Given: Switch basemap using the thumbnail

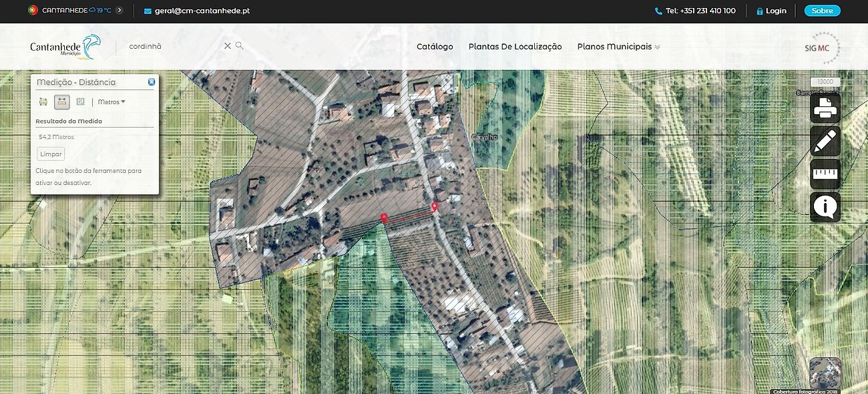Looking at the screenshot, I should click(x=825, y=373).
